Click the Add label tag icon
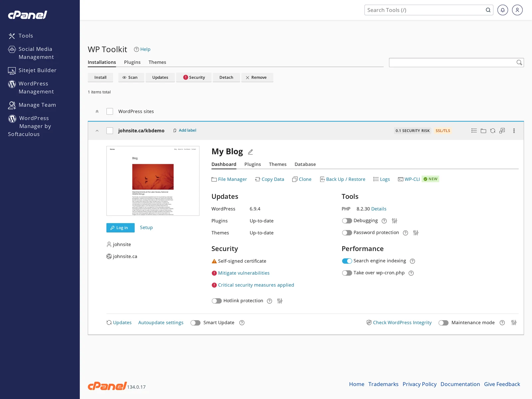Image resolution: width=532 pixels, height=399 pixels. pyautogui.click(x=175, y=130)
